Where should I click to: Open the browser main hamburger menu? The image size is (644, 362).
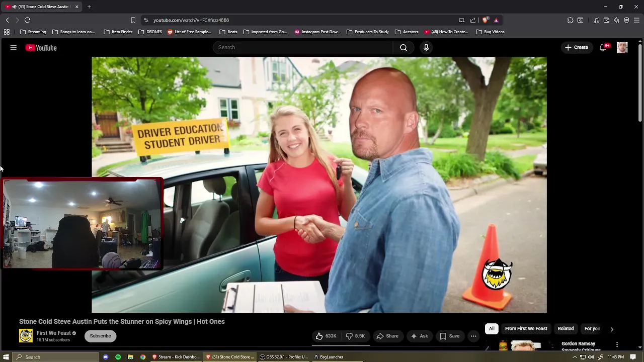point(637,20)
